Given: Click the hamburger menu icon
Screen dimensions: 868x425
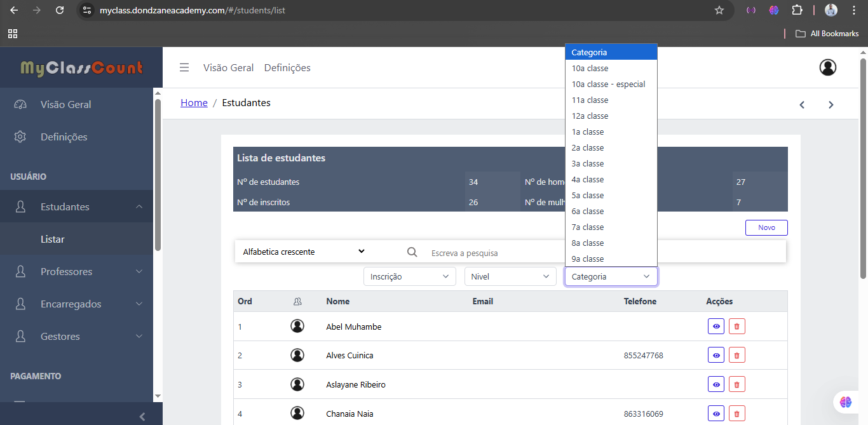Looking at the screenshot, I should click(x=184, y=67).
